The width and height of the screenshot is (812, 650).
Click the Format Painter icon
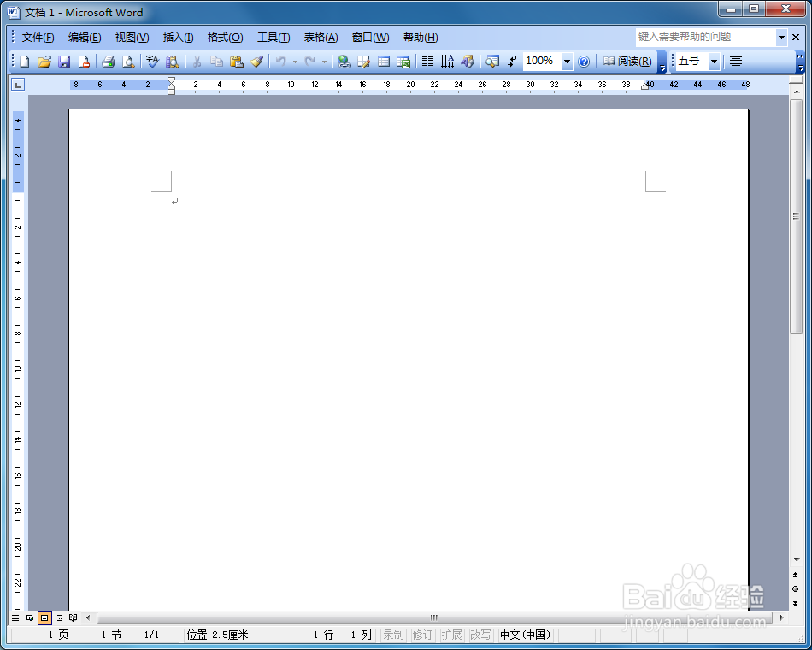257,62
